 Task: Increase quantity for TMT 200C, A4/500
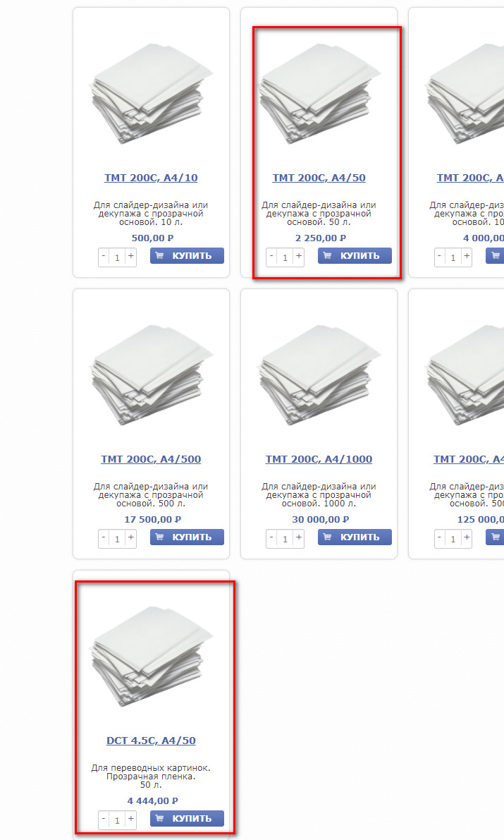130,538
